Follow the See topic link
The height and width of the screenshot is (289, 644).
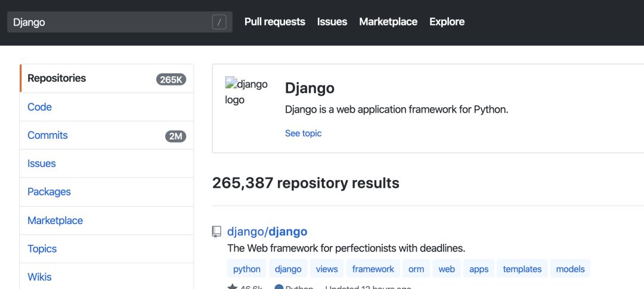303,133
